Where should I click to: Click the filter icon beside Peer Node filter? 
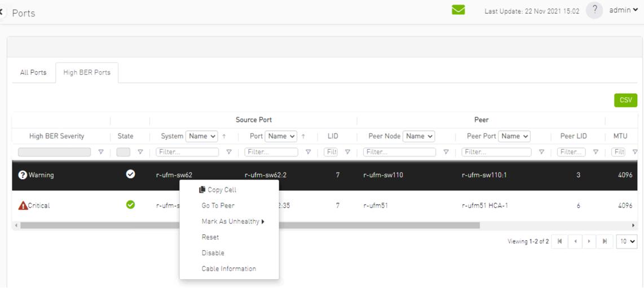point(445,152)
